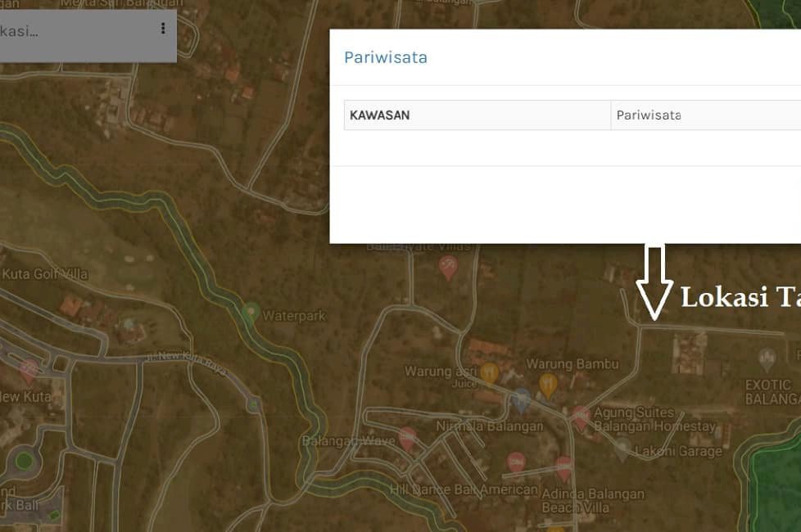Open the Adinda Balangan Beach Villa pin

563,468
